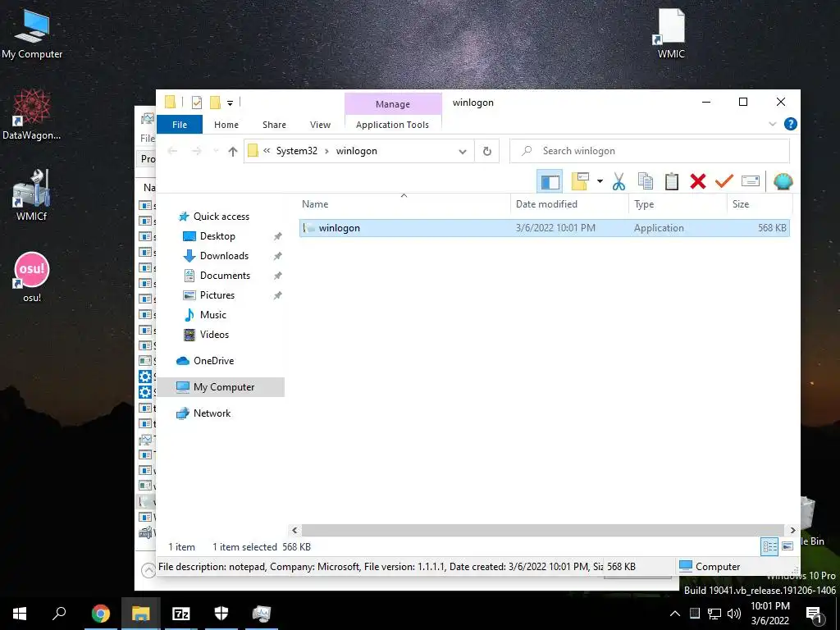
Task: Open Downloads in the navigation pane
Action: 224,256
